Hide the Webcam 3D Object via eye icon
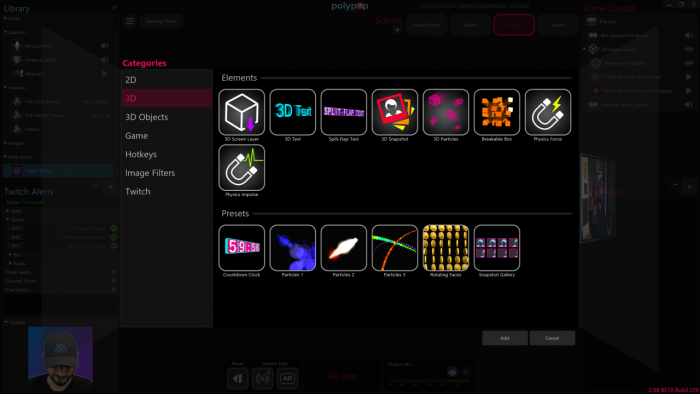 click(x=689, y=63)
